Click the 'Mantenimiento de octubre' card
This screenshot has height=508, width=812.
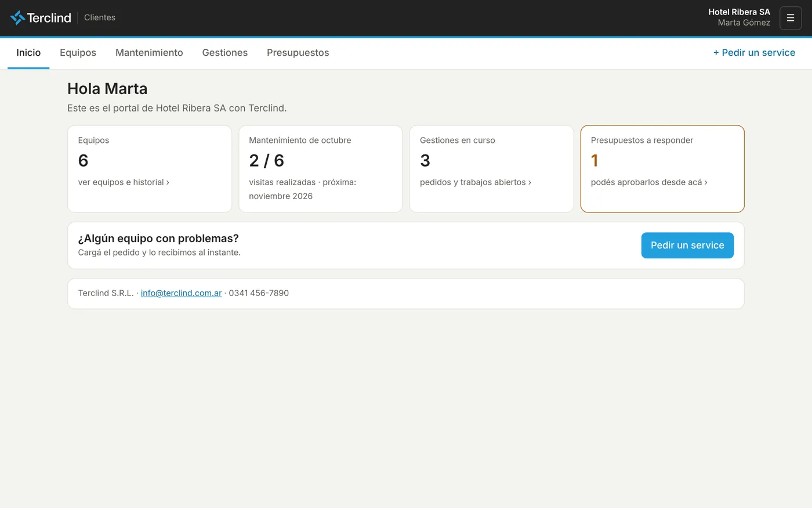321,169
